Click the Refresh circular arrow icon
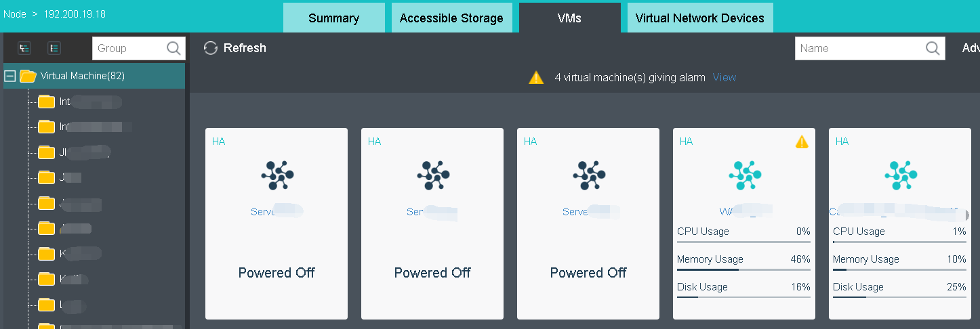This screenshot has height=329, width=980. tap(211, 48)
